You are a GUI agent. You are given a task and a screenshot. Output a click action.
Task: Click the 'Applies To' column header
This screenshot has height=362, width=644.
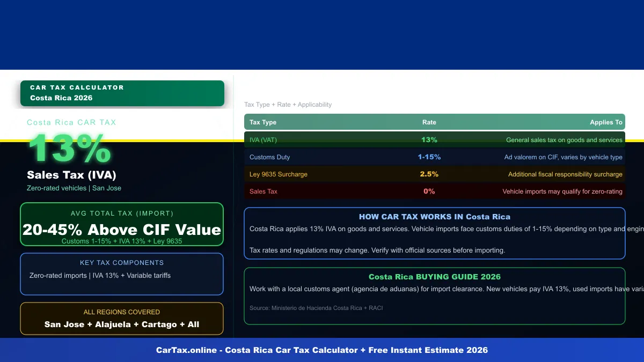[x=606, y=122]
